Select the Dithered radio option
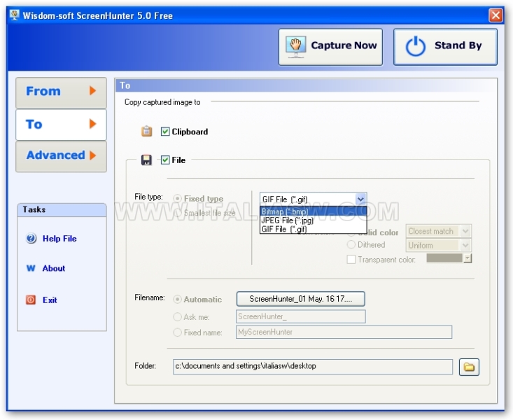The height and width of the screenshot is (420, 513). pos(351,244)
